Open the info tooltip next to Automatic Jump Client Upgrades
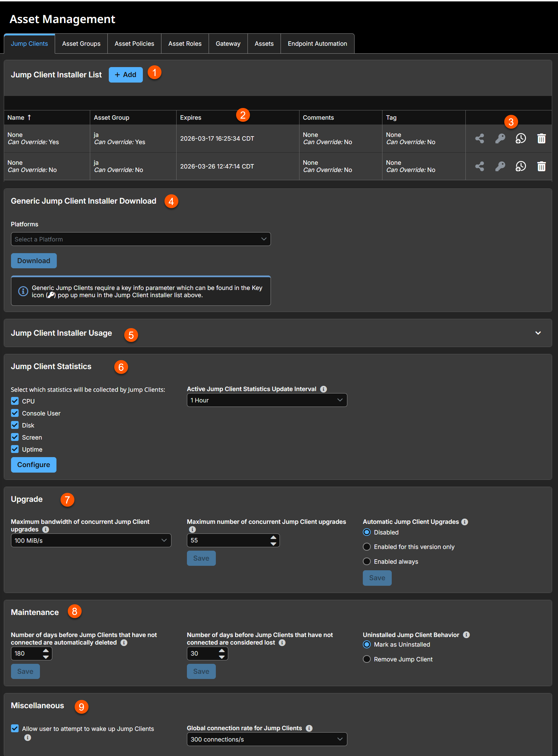The width and height of the screenshot is (558, 756). click(465, 522)
